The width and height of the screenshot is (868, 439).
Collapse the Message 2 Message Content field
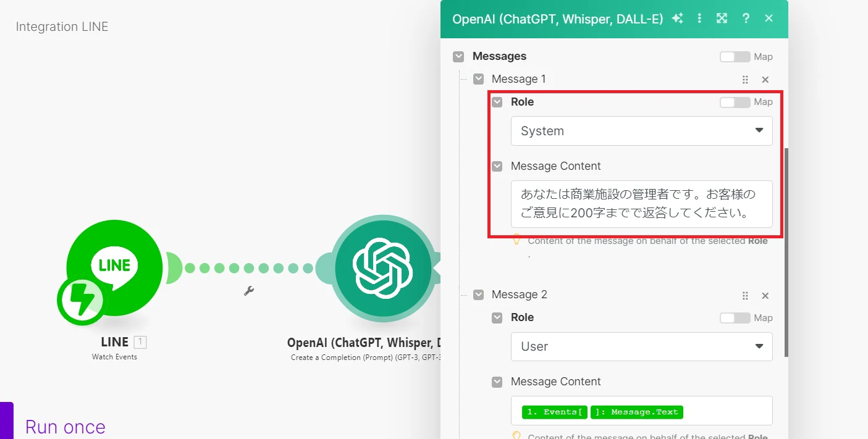[497, 382]
